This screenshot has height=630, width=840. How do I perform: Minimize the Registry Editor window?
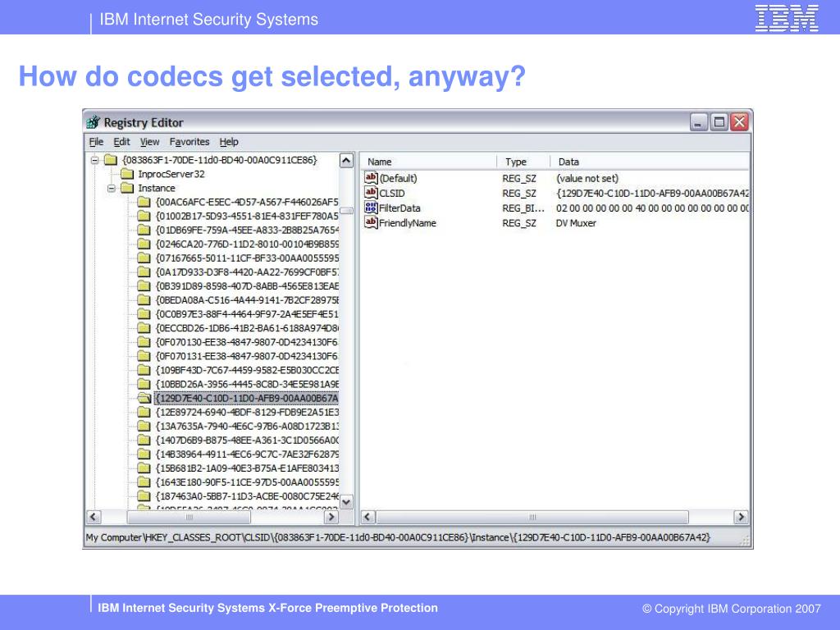[699, 123]
